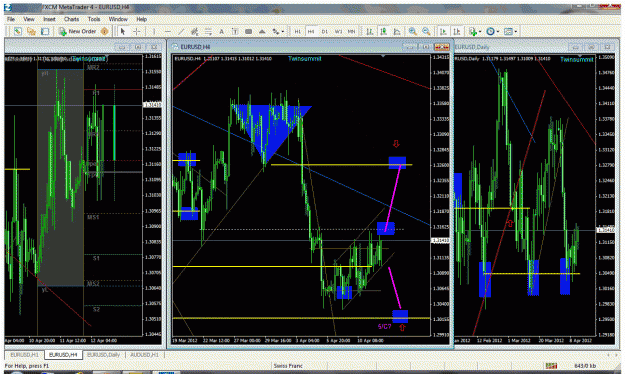Viewport: 625px width, 374px height.
Task: Select the EURUSD,H4 chart tab
Action: 63,354
